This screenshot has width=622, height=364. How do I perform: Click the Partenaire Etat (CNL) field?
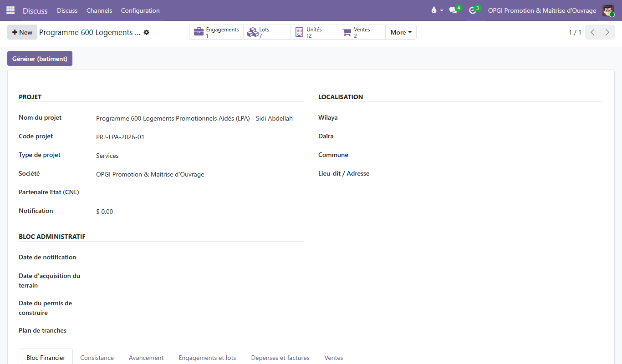199,193
